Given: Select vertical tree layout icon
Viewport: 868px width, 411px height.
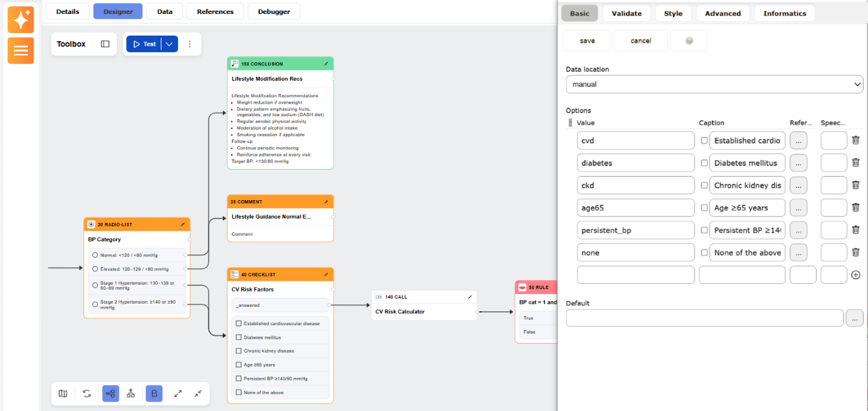Looking at the screenshot, I should 131,394.
